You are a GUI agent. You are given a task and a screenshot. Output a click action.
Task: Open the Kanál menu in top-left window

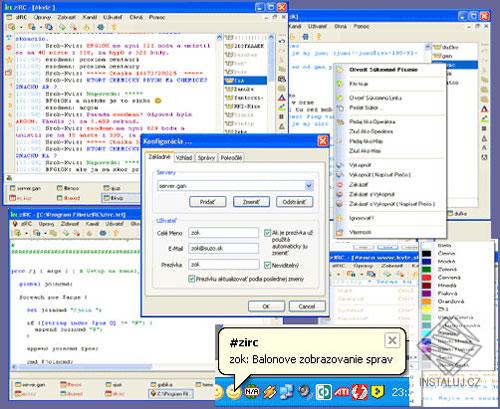pos(89,17)
